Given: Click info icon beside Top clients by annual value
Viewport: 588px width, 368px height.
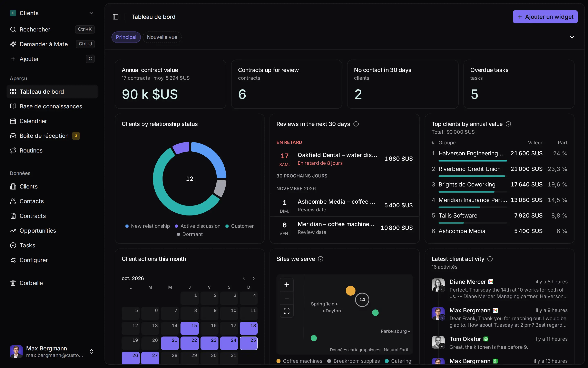Looking at the screenshot, I should click(x=508, y=124).
